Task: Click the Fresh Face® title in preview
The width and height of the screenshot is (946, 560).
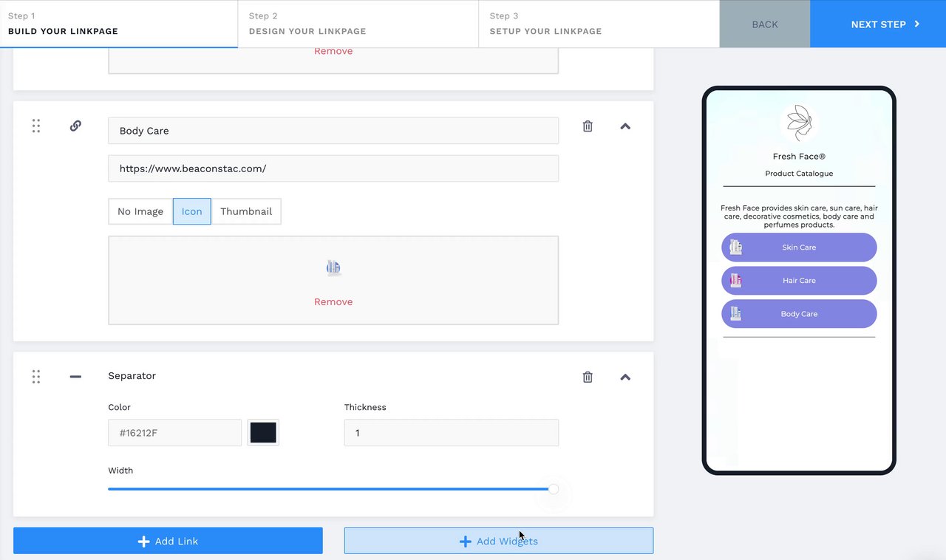Action: (799, 157)
